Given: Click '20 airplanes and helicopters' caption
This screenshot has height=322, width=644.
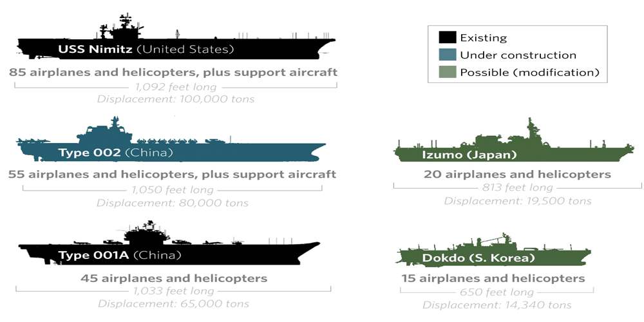Looking at the screenshot, I should pyautogui.click(x=517, y=174).
